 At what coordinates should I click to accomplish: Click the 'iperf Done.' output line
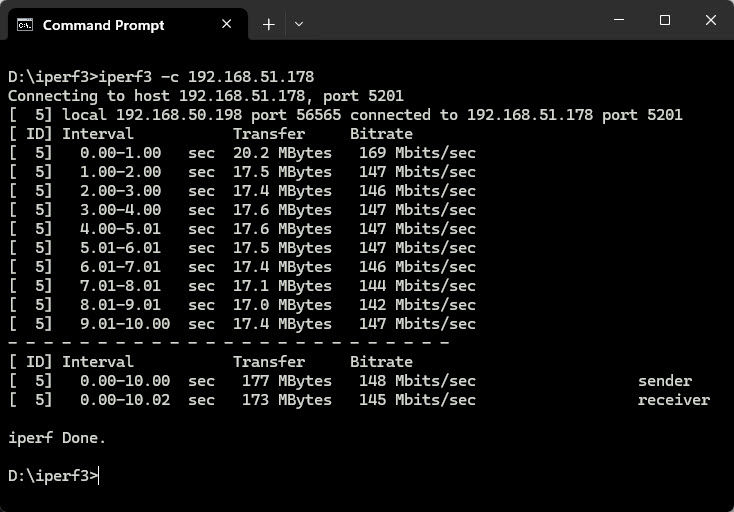click(x=57, y=438)
